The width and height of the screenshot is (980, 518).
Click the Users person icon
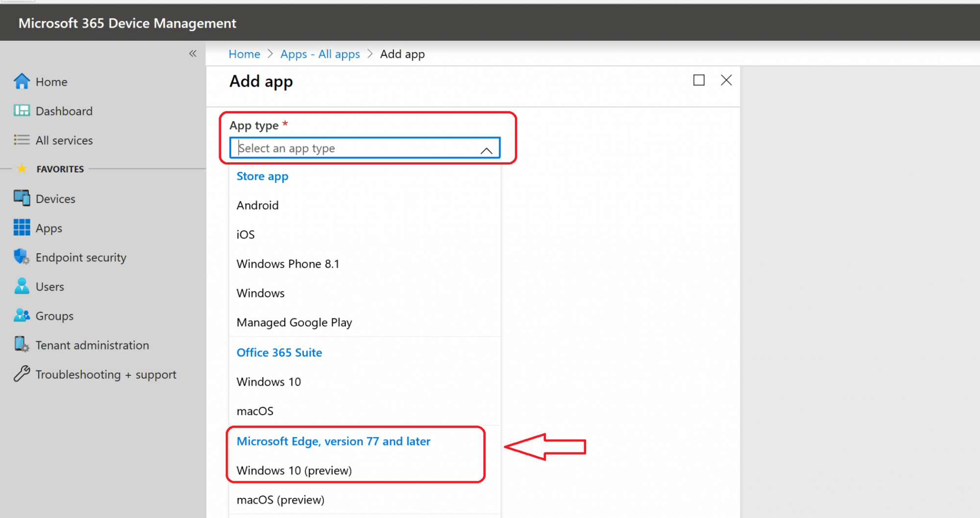coord(22,286)
